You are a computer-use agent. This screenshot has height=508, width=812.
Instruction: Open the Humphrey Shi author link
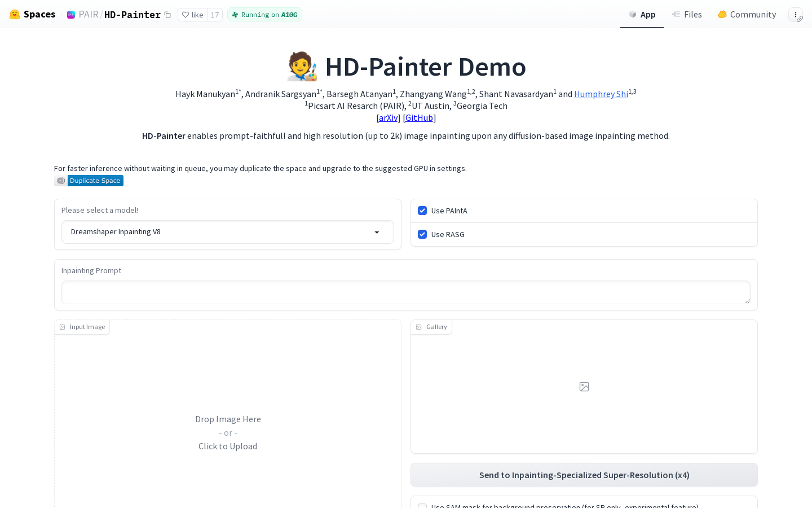[601, 94]
